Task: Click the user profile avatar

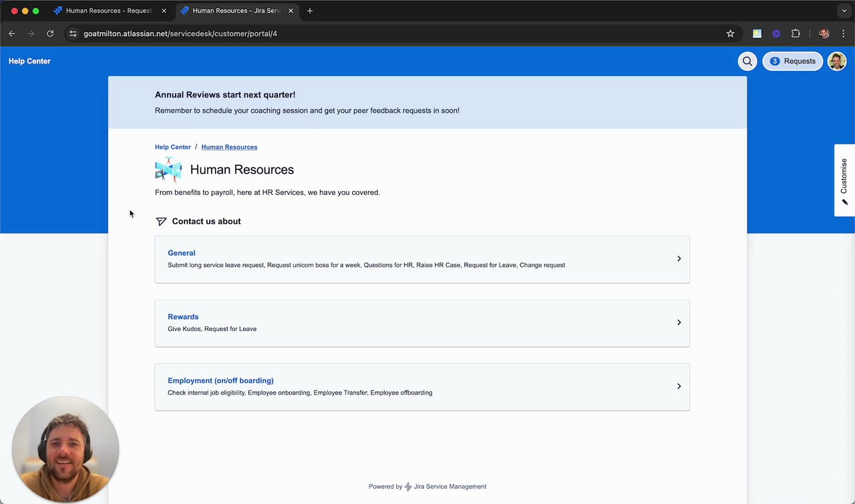Action: click(837, 61)
